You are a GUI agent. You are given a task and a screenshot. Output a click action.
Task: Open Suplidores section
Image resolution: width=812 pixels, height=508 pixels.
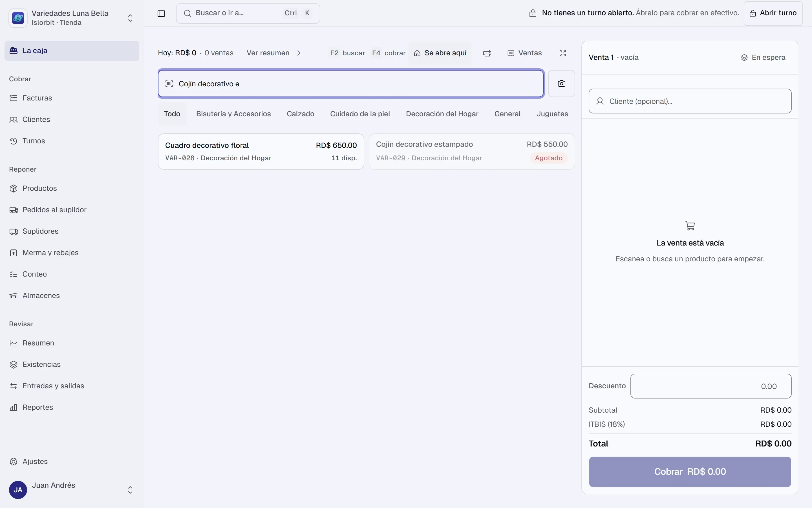pos(72,231)
